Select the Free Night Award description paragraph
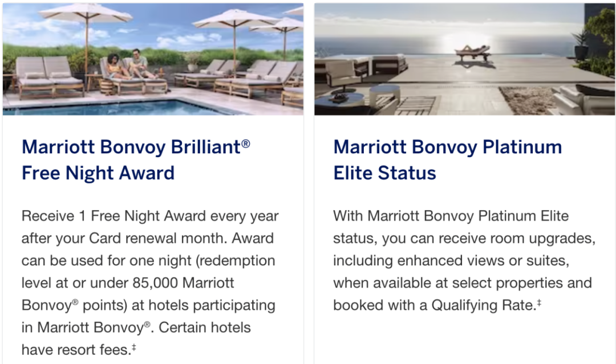616x364 pixels. 150,283
